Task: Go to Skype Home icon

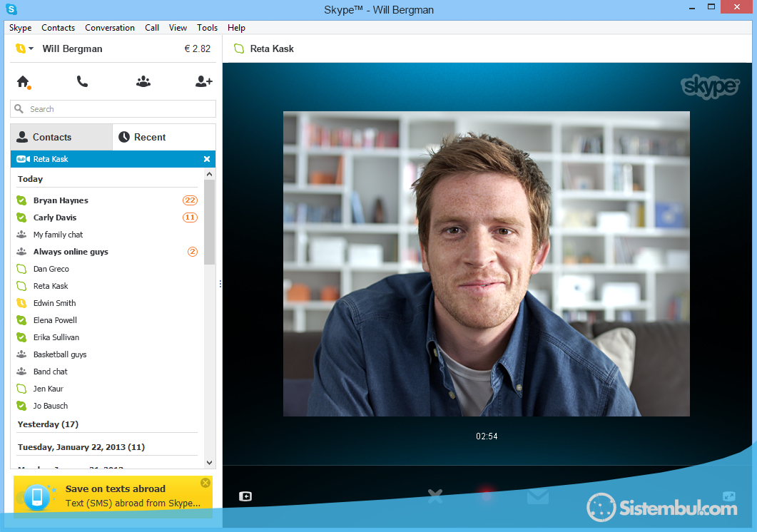Action: (23, 81)
